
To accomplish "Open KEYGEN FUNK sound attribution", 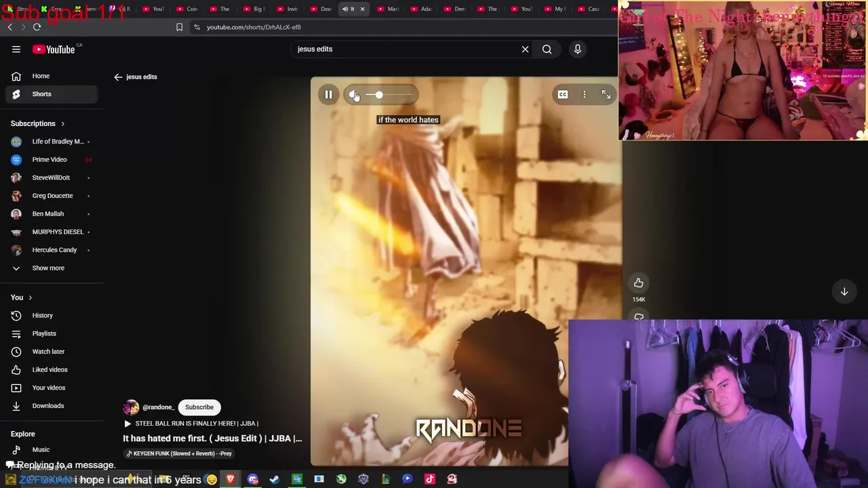I will [x=179, y=453].
